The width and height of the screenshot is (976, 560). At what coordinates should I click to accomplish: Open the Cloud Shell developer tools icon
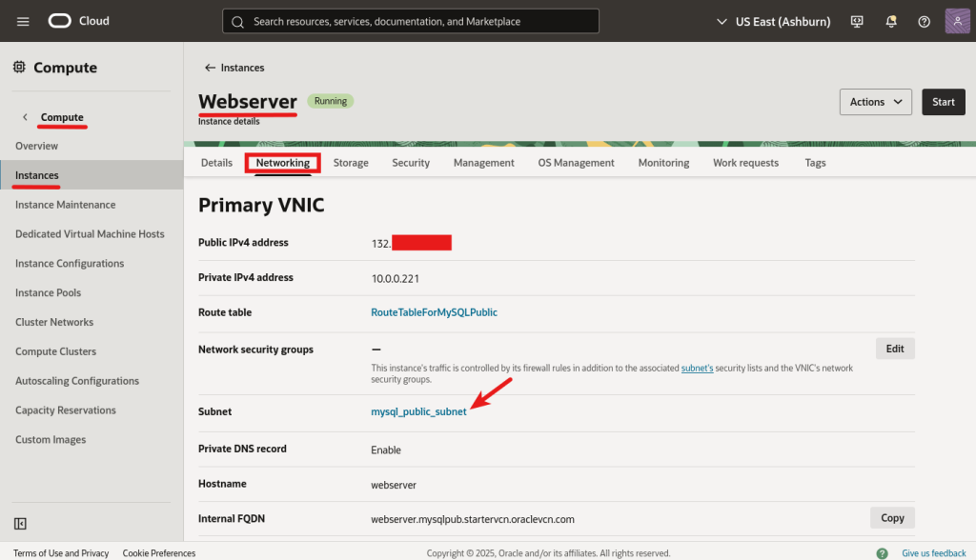[x=857, y=22]
